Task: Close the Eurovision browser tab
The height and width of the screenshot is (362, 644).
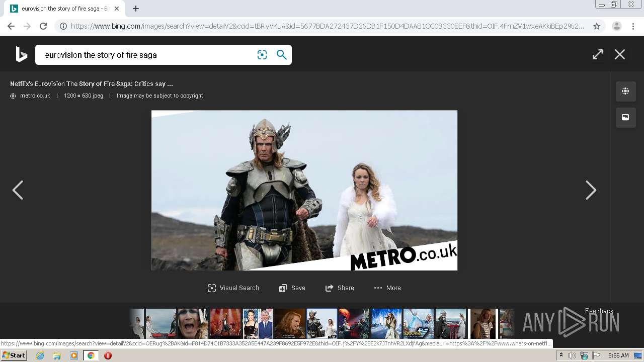Action: [117, 9]
